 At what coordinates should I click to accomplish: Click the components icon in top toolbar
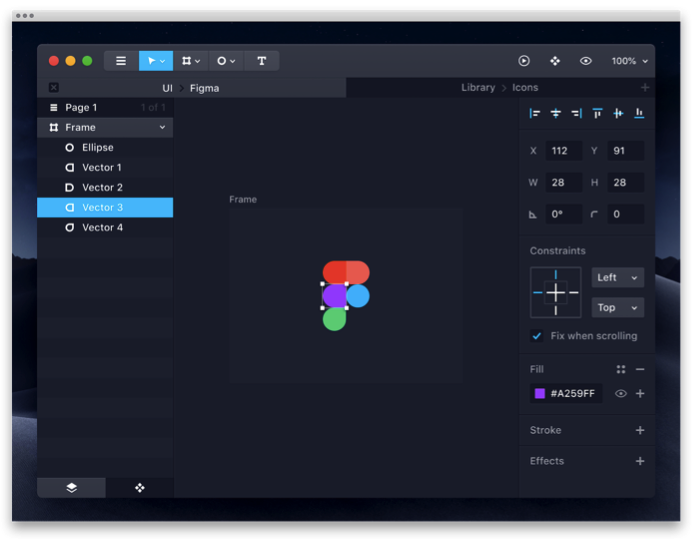click(x=555, y=61)
